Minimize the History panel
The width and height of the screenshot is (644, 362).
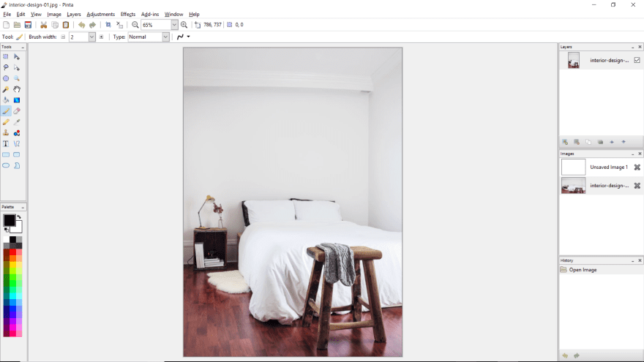632,260
